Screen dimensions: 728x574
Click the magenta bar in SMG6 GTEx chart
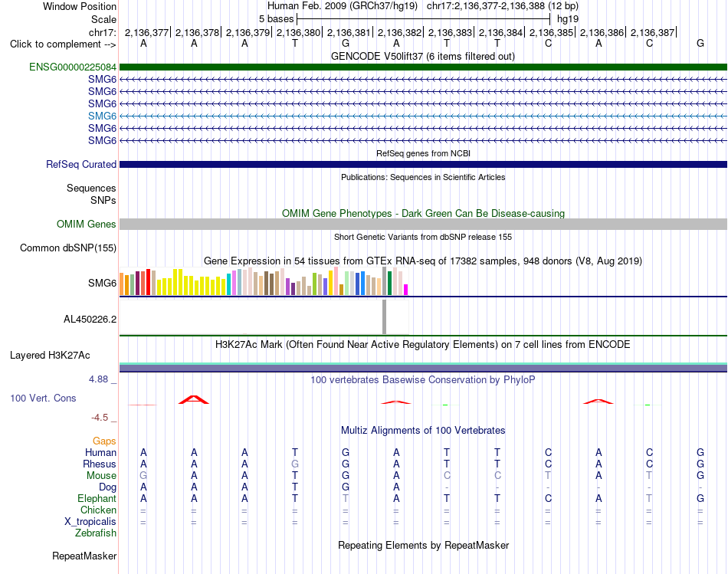point(406,290)
